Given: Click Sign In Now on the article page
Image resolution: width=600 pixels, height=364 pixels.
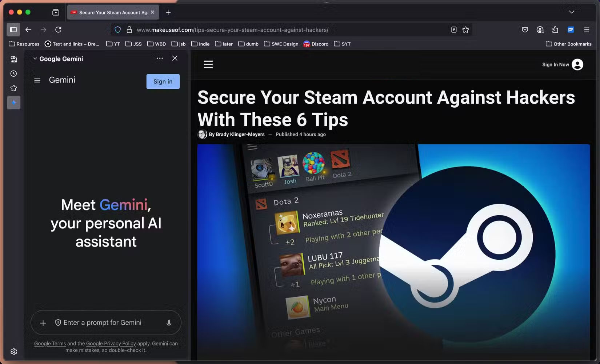Looking at the screenshot, I should click(x=555, y=64).
